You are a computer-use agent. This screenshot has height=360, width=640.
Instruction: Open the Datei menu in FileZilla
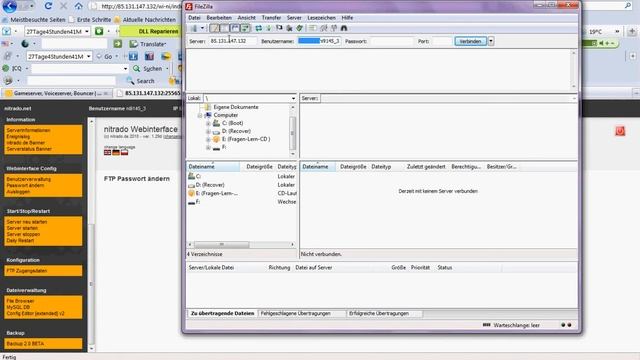[x=194, y=18]
